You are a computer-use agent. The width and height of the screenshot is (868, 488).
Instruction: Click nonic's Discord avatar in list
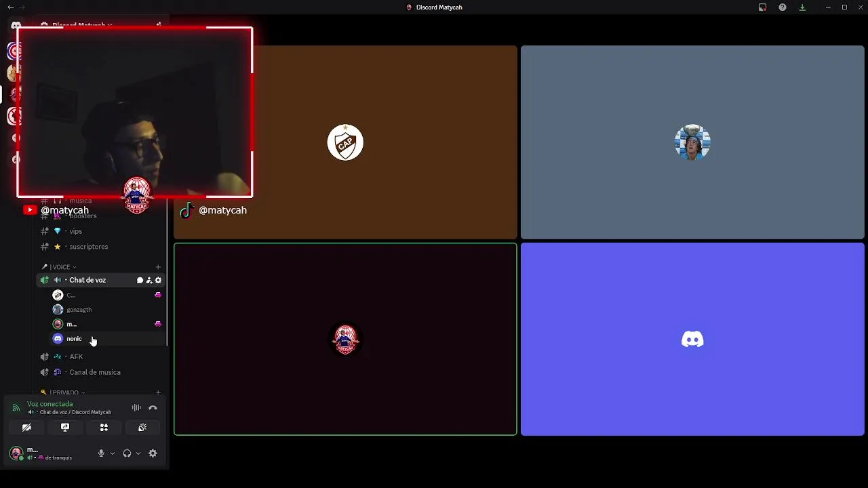pyautogui.click(x=58, y=339)
